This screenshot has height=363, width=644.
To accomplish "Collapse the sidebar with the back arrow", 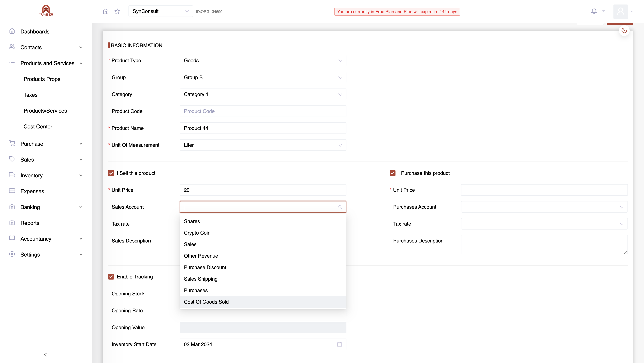I will [x=46, y=355].
